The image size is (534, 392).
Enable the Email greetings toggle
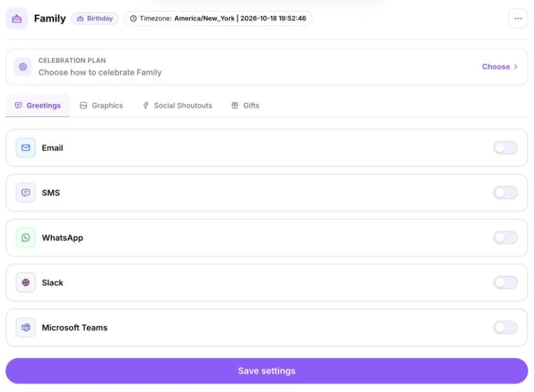[x=506, y=148]
